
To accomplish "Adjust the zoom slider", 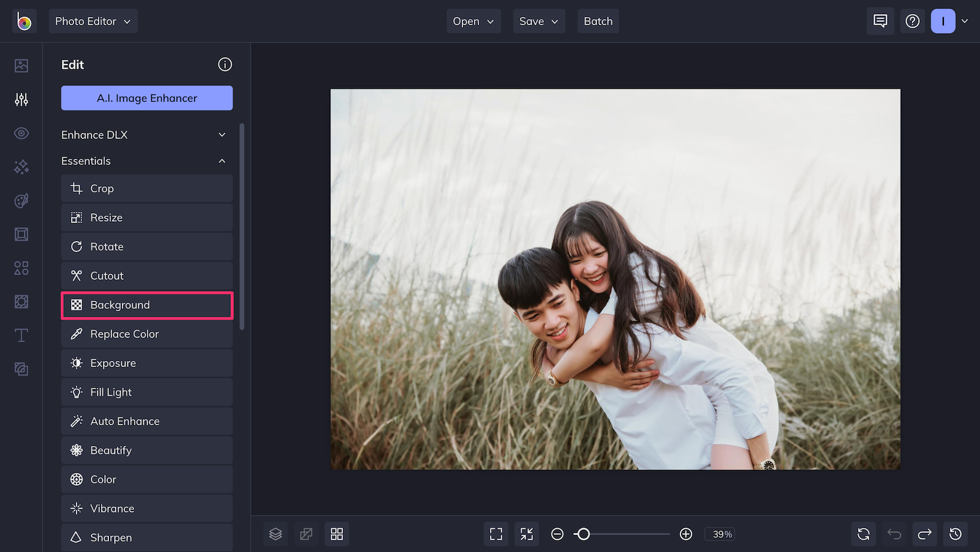I will click(x=584, y=534).
